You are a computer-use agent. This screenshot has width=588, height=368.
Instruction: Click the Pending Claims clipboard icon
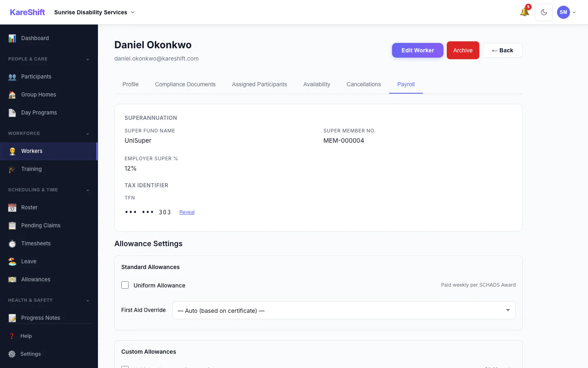tap(12, 226)
